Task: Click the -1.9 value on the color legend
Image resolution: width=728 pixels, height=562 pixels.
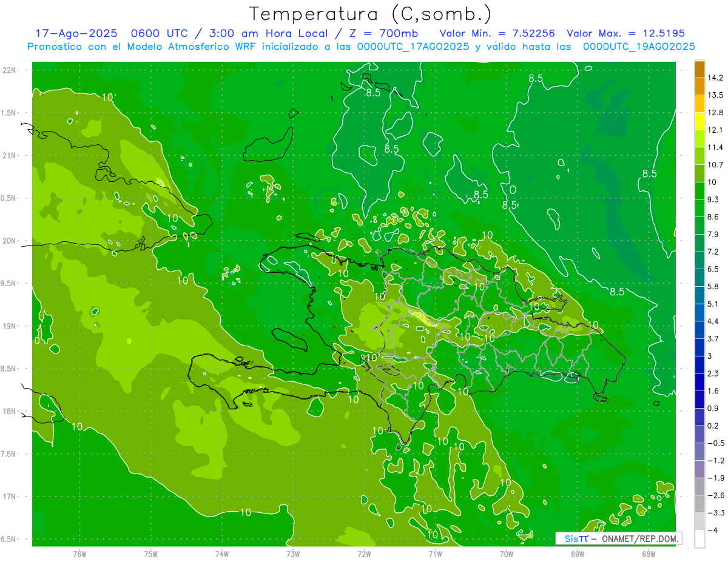Action: (716, 478)
